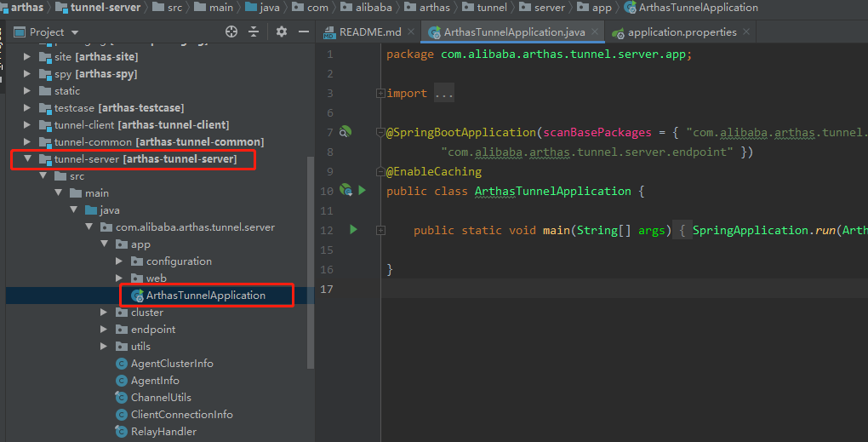
Task: Expand the web package
Action: 119,278
